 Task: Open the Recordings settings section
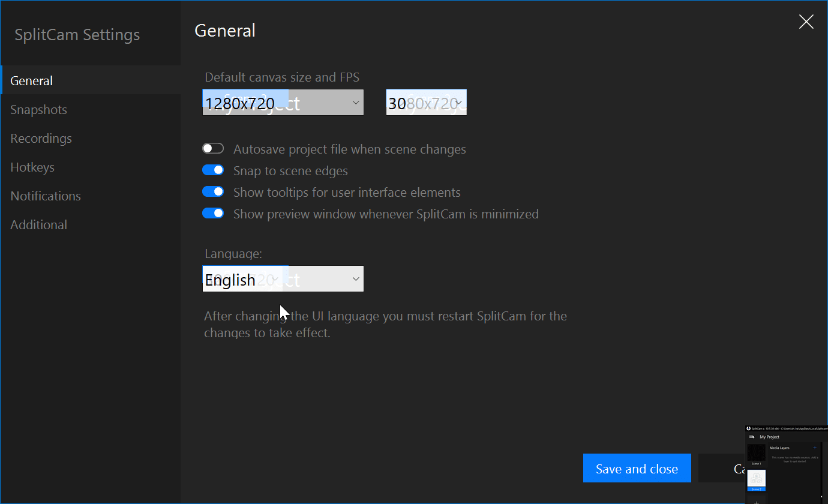point(41,138)
